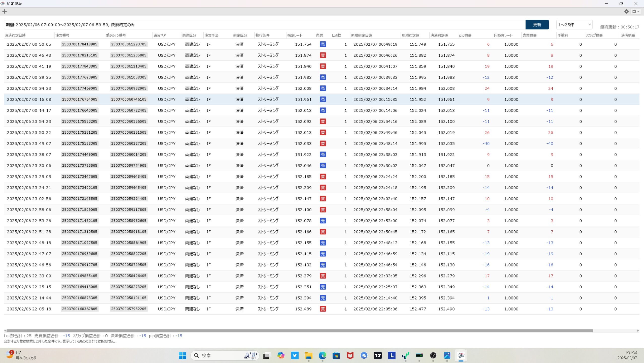Image resolution: width=644 pixels, height=363 pixels.
Task: Click the settings gear icon
Action: click(626, 11)
